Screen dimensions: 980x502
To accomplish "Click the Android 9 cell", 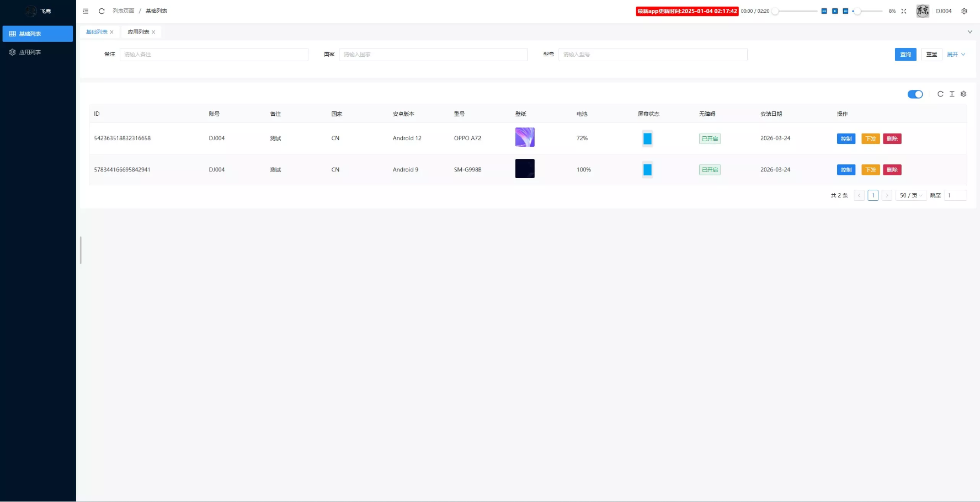I will (x=406, y=170).
